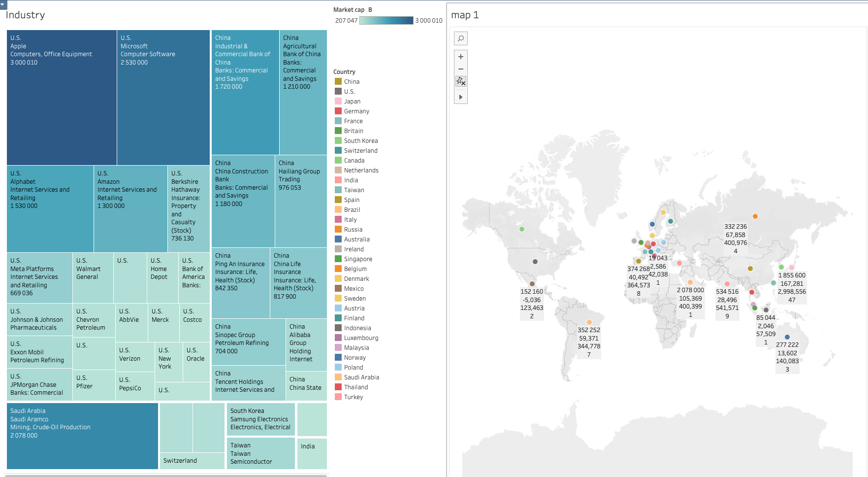Click the Samsung Electronics tile
The width and height of the screenshot is (868, 477).
(x=261, y=419)
